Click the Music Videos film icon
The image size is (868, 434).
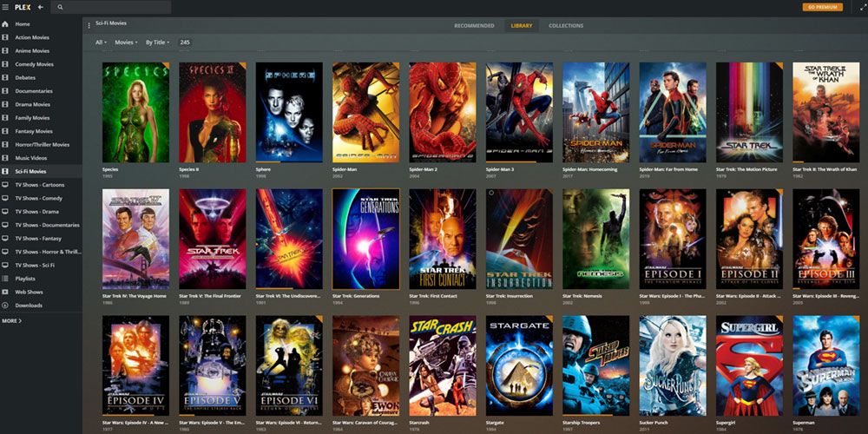coord(5,158)
